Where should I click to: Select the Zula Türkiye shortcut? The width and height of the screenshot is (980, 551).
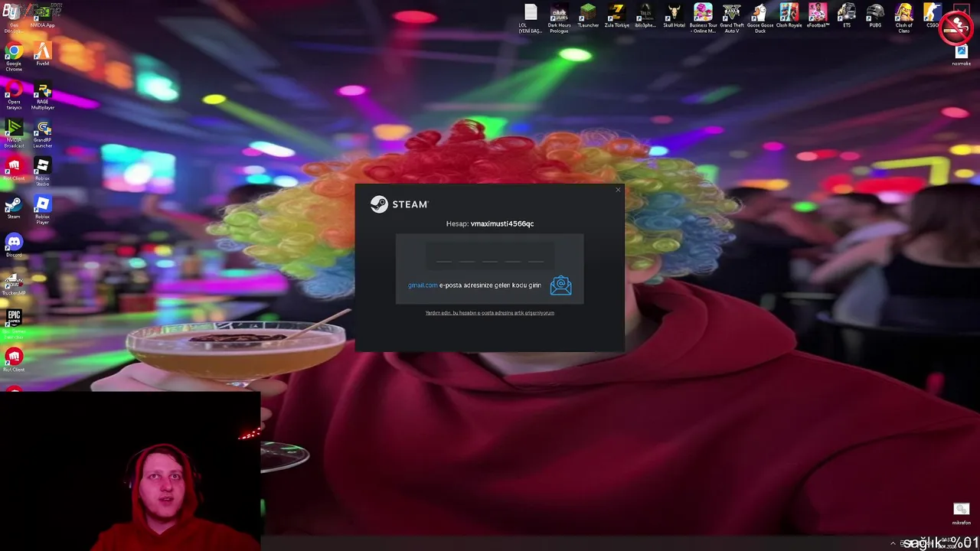pos(616,15)
